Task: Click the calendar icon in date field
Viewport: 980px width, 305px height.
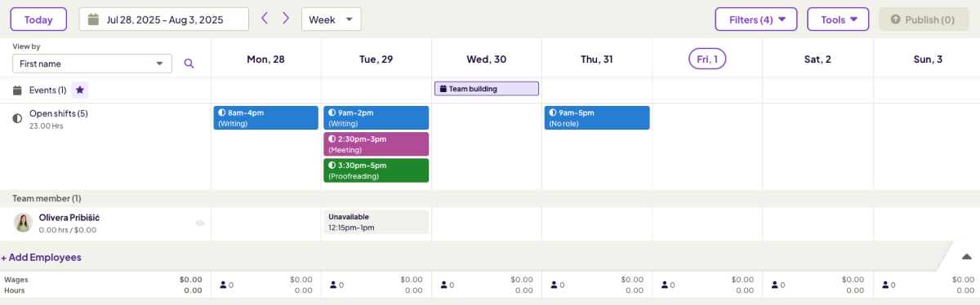Action: 94,19
